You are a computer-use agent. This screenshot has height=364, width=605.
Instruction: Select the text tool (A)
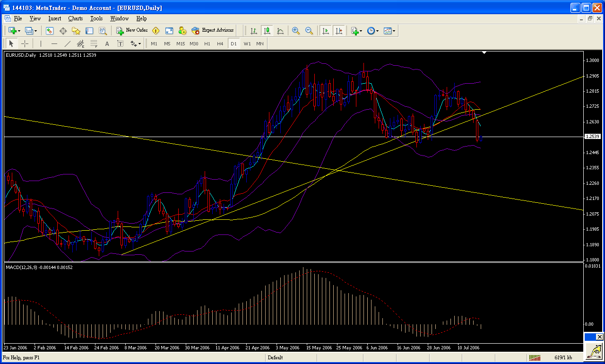pyautogui.click(x=107, y=44)
